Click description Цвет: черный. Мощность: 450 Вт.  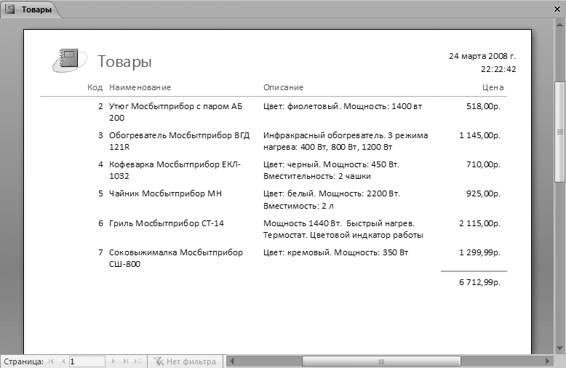point(331,170)
